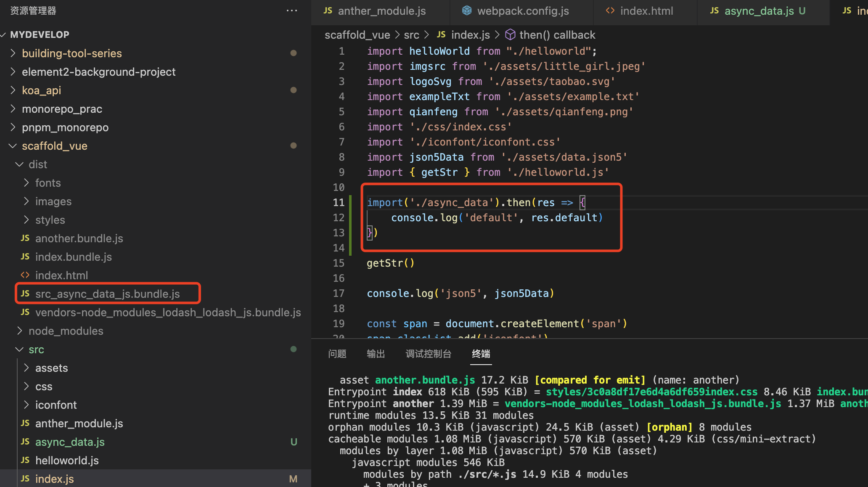The height and width of the screenshot is (487, 868).
Task: Place cursor on line 15 getStr() call
Action: pyautogui.click(x=390, y=263)
